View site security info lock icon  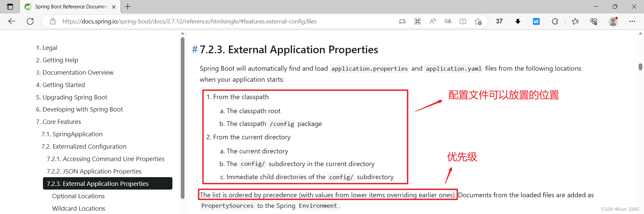tap(53, 21)
